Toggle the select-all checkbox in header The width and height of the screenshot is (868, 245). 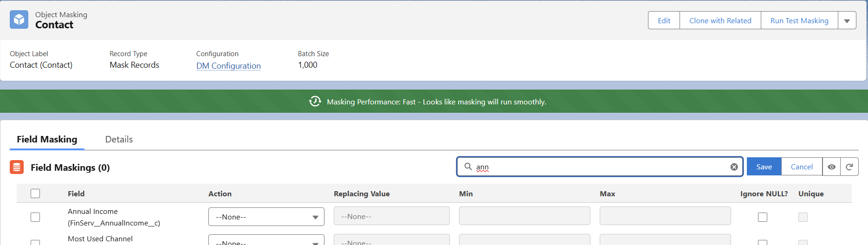35,193
